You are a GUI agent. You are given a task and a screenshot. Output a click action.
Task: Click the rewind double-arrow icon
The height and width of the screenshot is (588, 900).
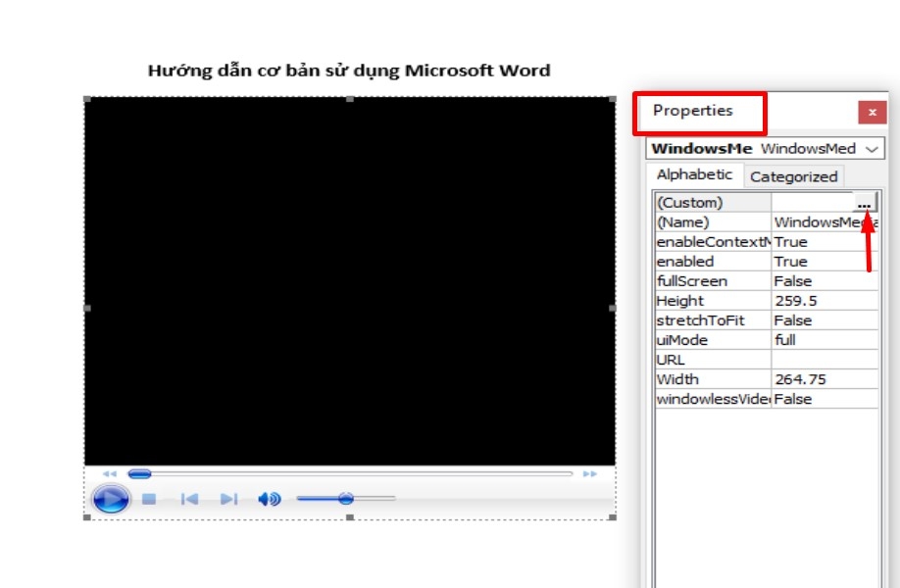point(110,474)
